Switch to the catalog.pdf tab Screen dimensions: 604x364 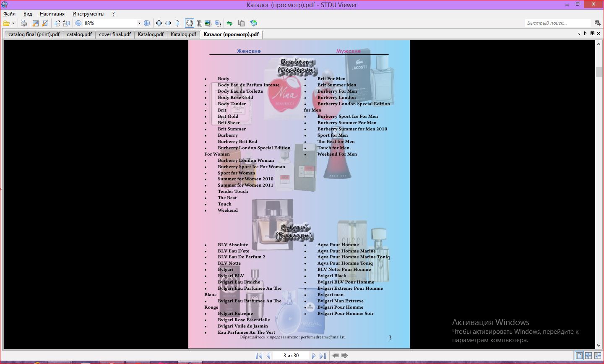point(79,34)
